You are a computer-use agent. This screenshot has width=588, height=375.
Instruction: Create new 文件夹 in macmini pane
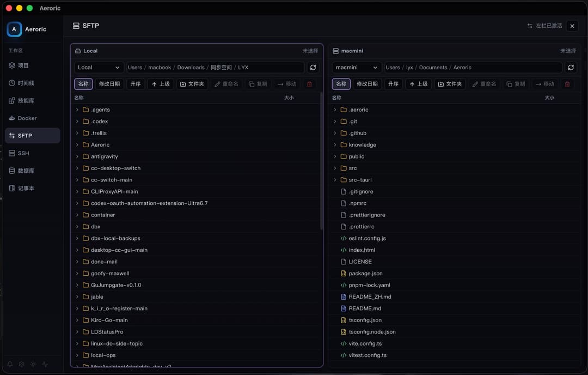click(x=450, y=84)
